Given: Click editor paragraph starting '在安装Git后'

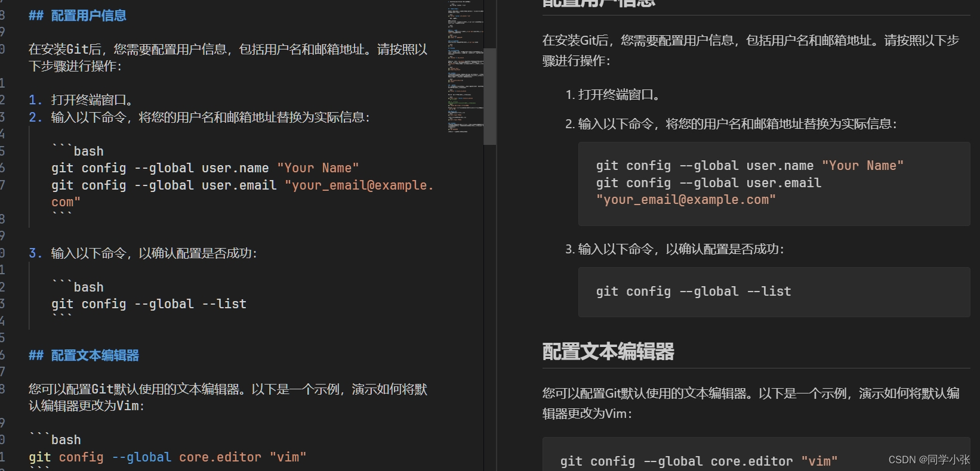Looking at the screenshot, I should (x=228, y=58).
